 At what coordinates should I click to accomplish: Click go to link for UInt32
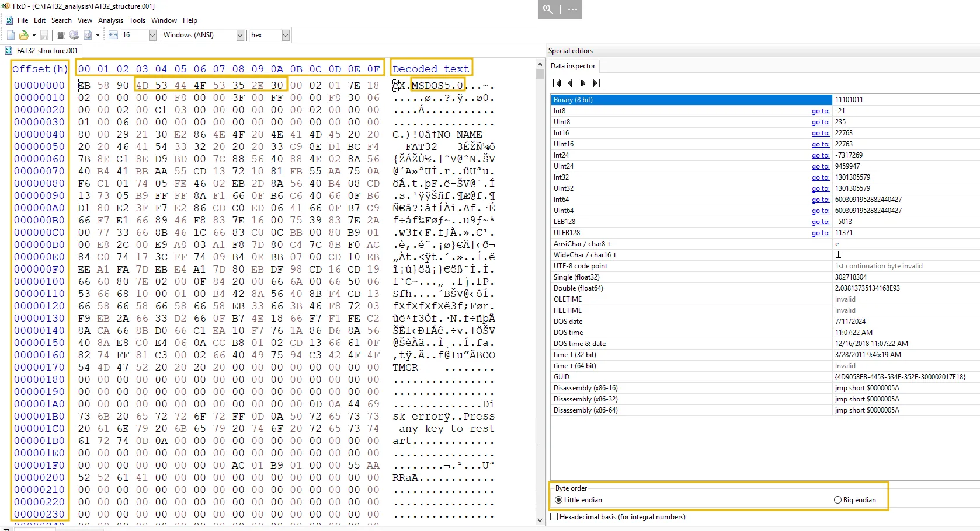tap(821, 188)
